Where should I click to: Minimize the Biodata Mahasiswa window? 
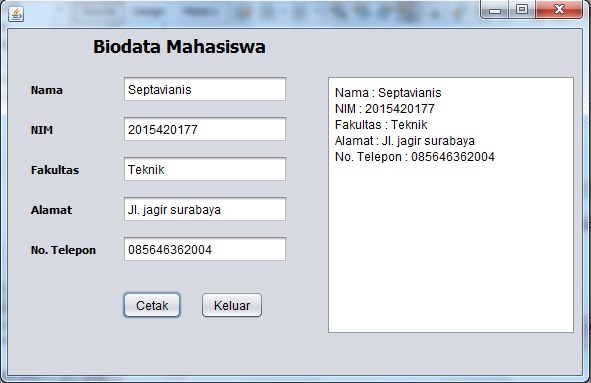click(495, 9)
